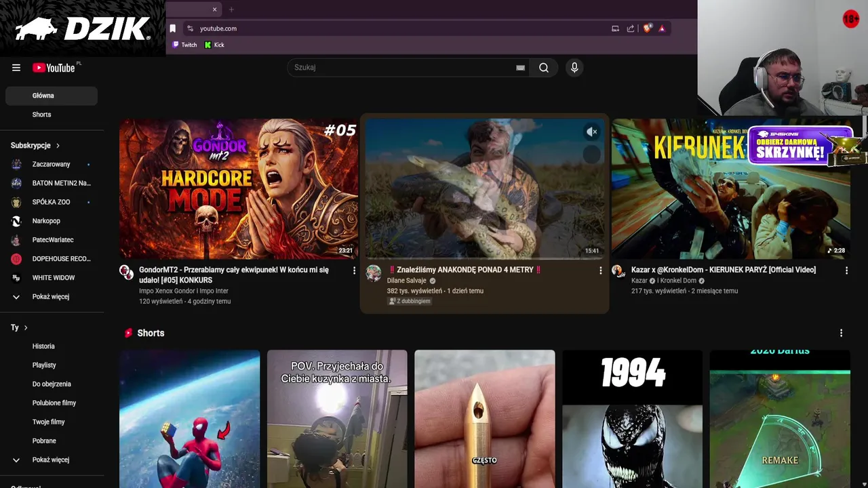Open the YouTube hamburger guide menu
868x488 pixels.
pyautogui.click(x=16, y=68)
